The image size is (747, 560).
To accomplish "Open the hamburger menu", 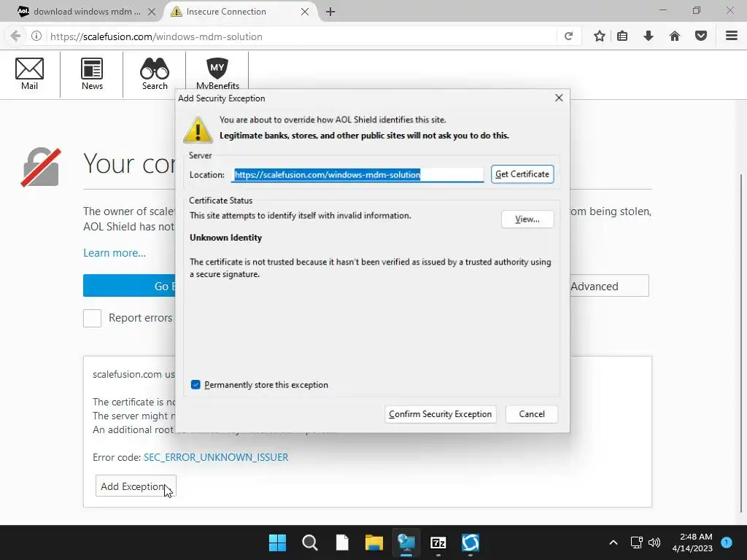I will [x=732, y=36].
